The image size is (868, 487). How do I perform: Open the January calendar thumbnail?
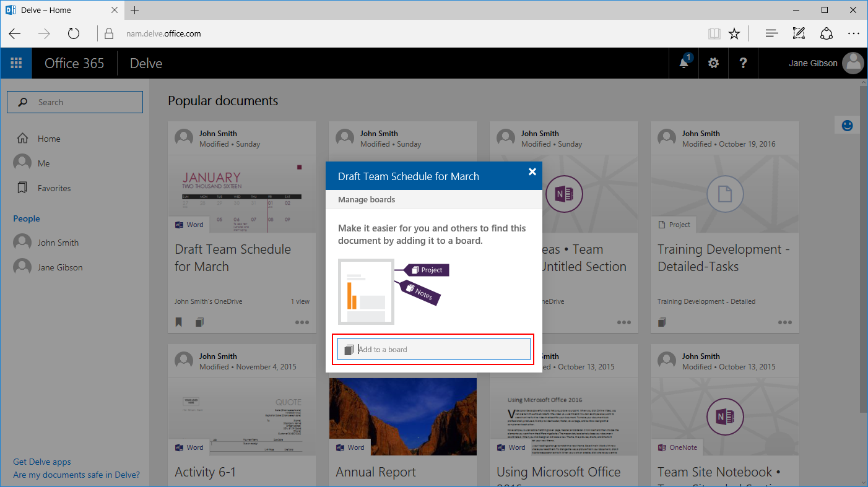242,194
